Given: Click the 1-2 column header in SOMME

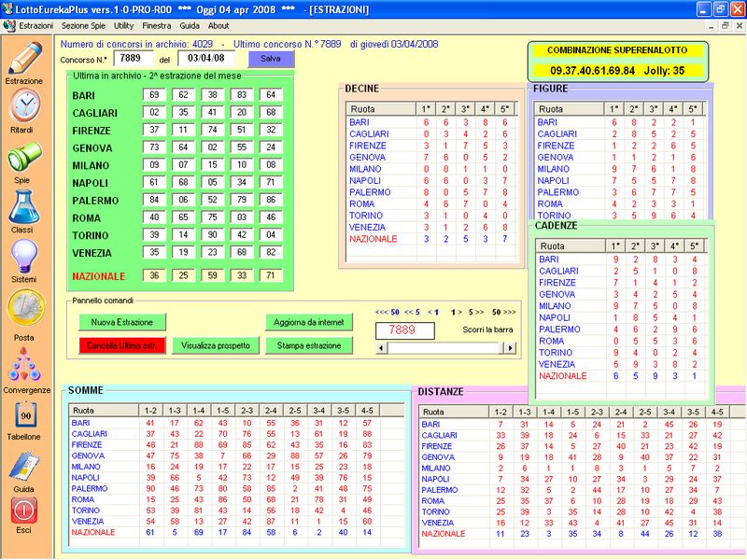Looking at the screenshot, I should [150, 411].
